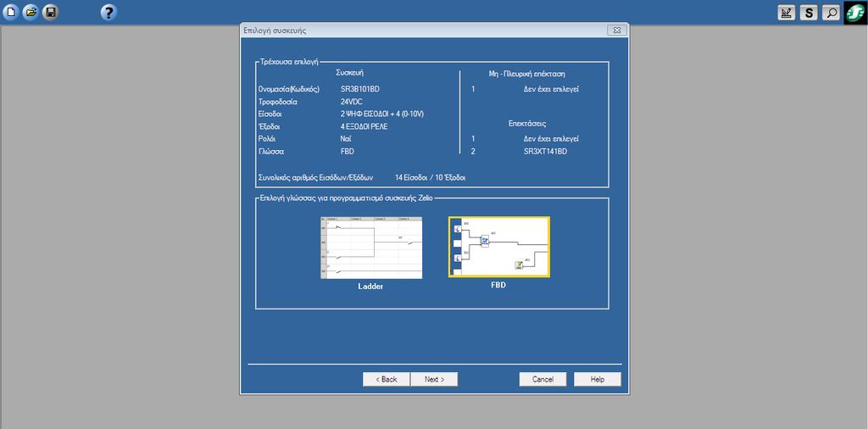Select the FBD language thumbnail
This screenshot has width=868, height=429.
498,247
